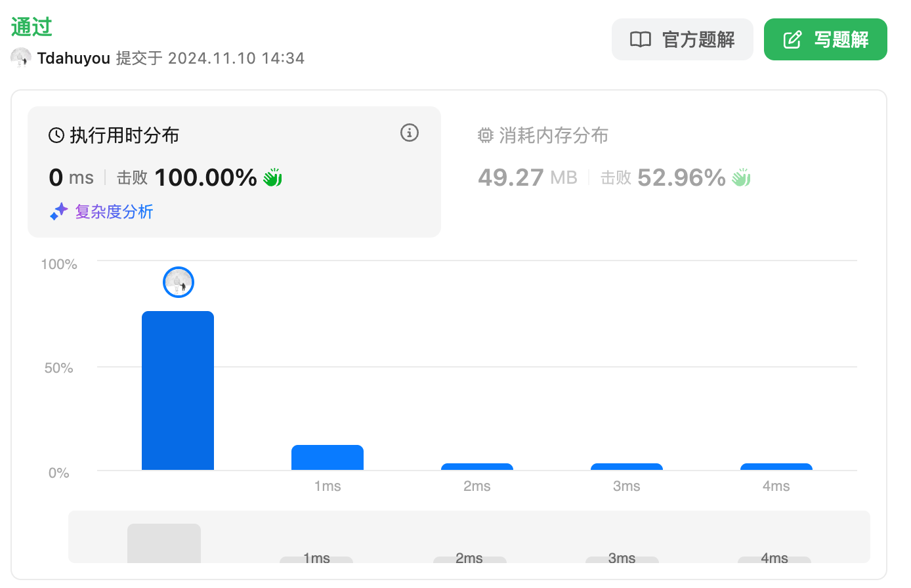Click the 0 ms runtime value
The image size is (911, 588).
[72, 177]
